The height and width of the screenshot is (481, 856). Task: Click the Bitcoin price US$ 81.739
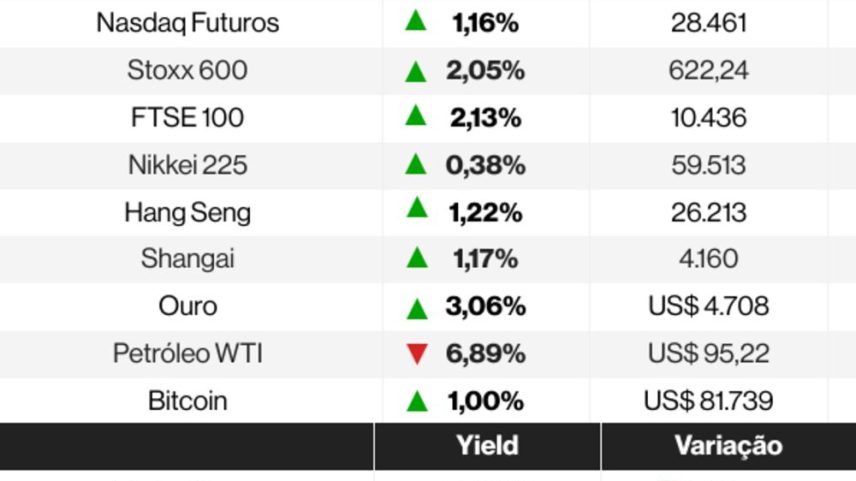coord(708,401)
